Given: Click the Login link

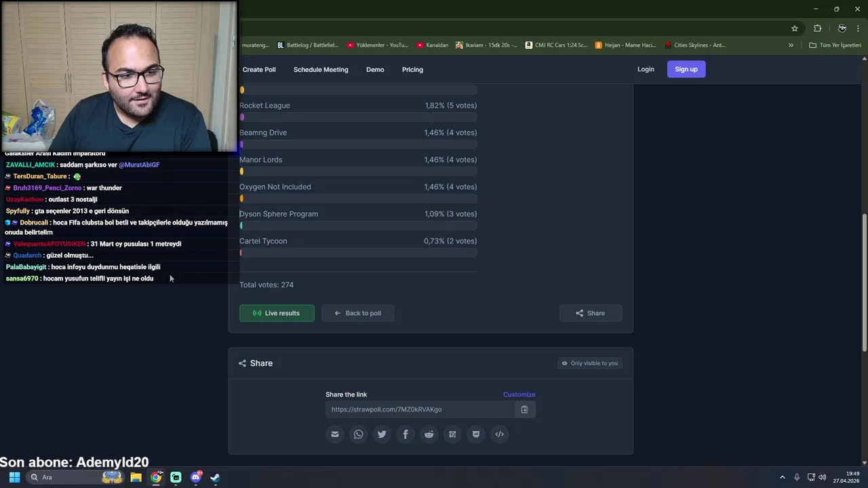Looking at the screenshot, I should click(x=646, y=69).
